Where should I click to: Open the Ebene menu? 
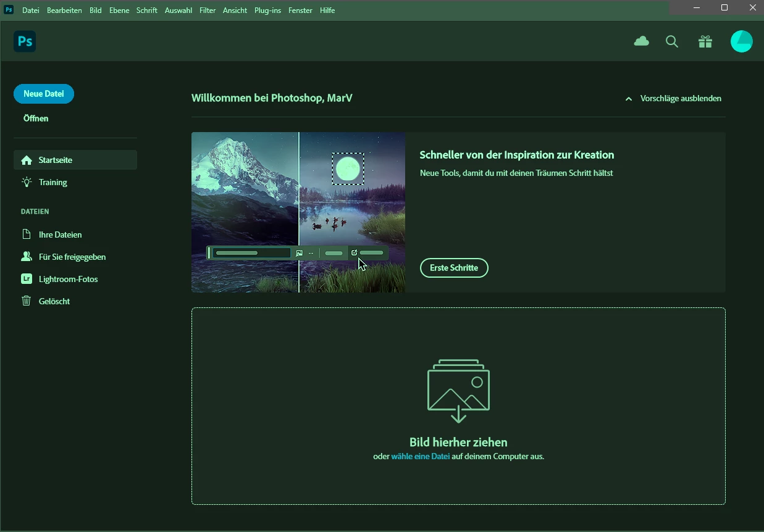(119, 10)
